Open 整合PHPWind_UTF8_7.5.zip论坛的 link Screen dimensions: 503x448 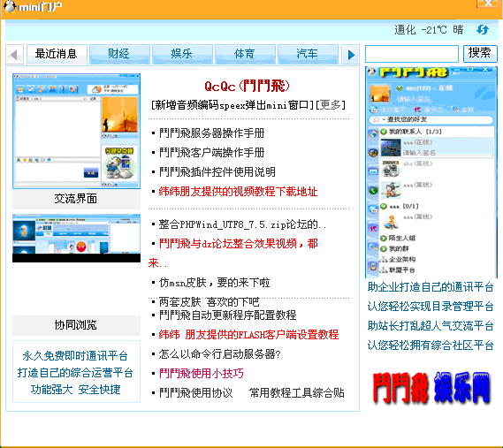pyautogui.click(x=242, y=224)
